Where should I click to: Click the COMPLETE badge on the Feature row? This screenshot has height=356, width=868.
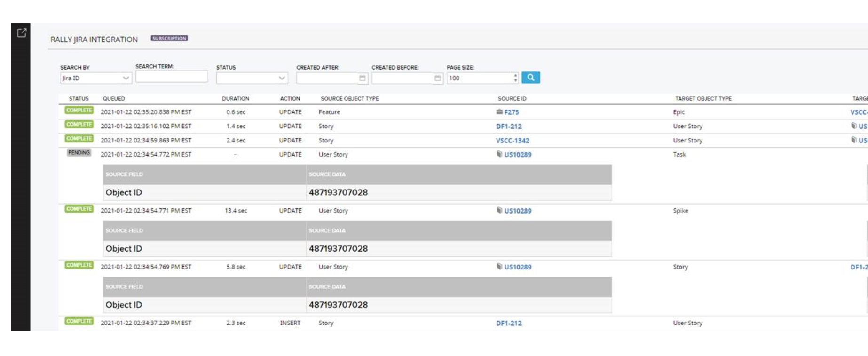[x=79, y=110]
